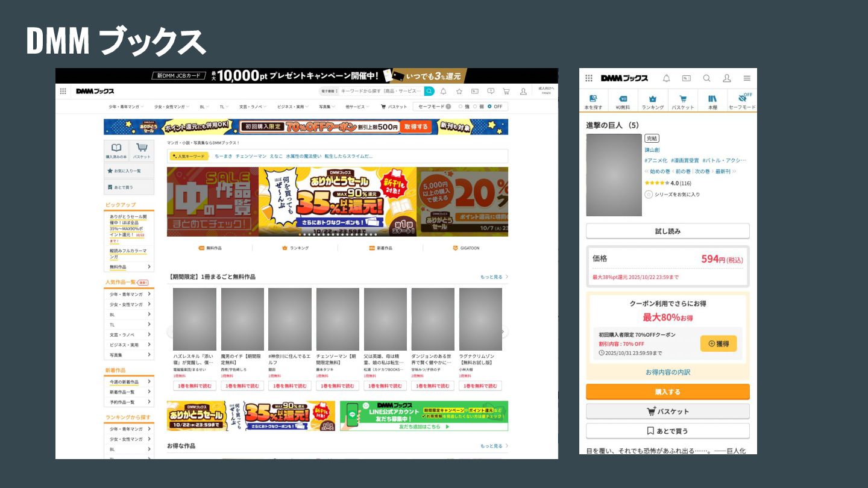Open あとで買う bookmark entry in the sidebar

[x=129, y=187]
